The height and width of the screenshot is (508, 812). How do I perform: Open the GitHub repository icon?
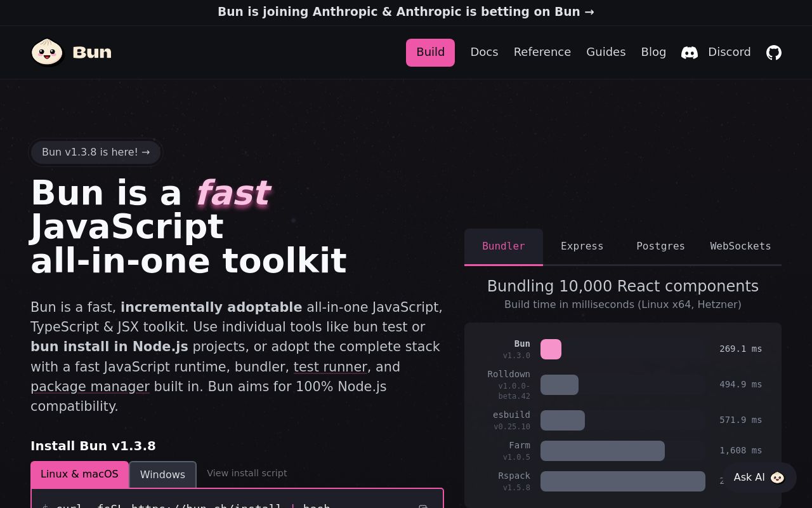coord(773,53)
